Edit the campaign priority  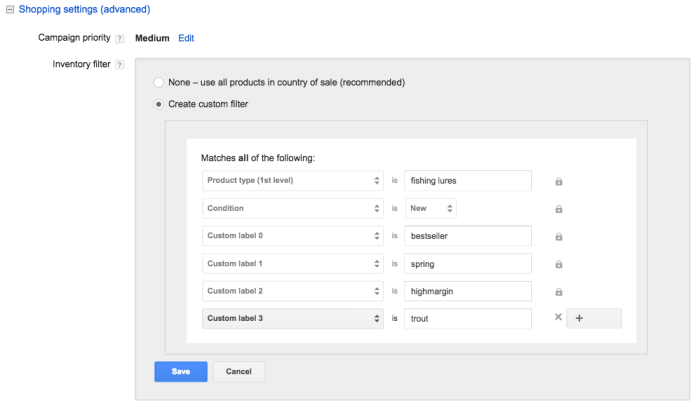tap(186, 38)
